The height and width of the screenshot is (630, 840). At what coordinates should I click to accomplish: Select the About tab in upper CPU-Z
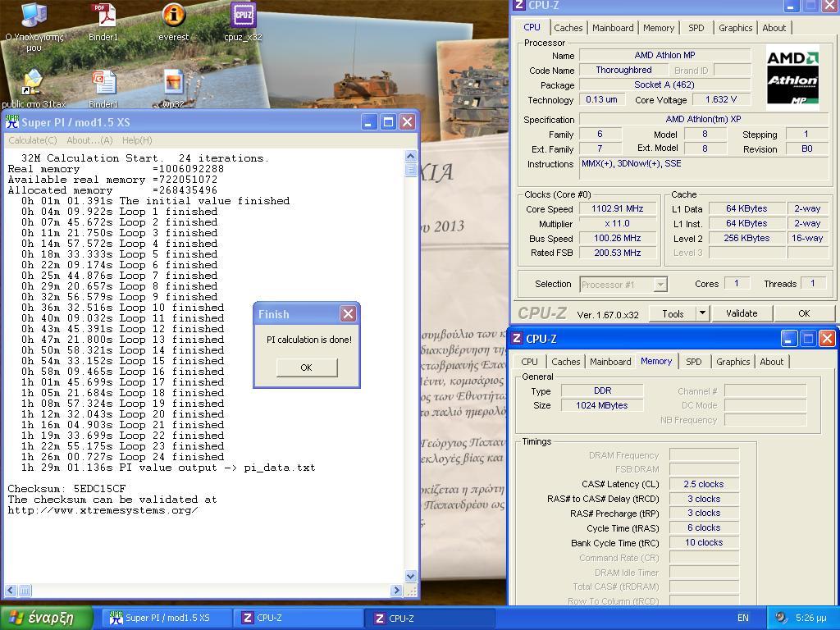[774, 28]
